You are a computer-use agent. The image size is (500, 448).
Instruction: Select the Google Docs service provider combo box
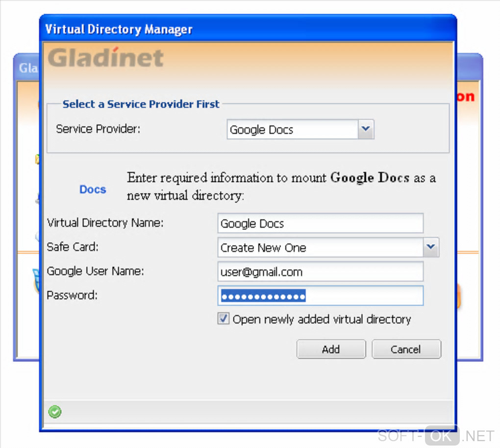tap(300, 129)
